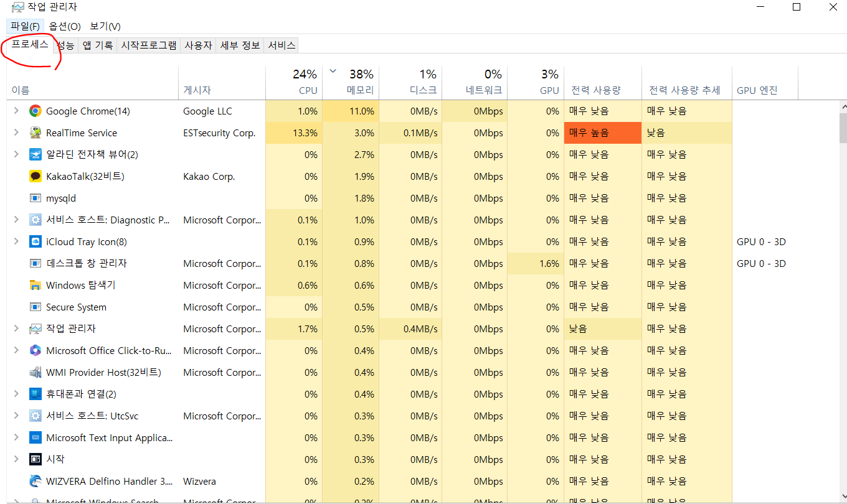Select the 매우 높음 power usage cell
Viewport: 847px width, 504px height.
click(603, 133)
